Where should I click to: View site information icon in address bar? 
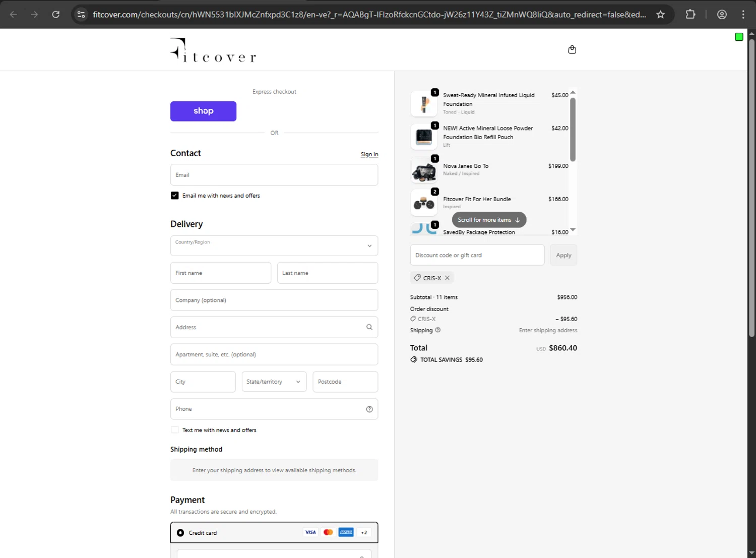pos(81,15)
